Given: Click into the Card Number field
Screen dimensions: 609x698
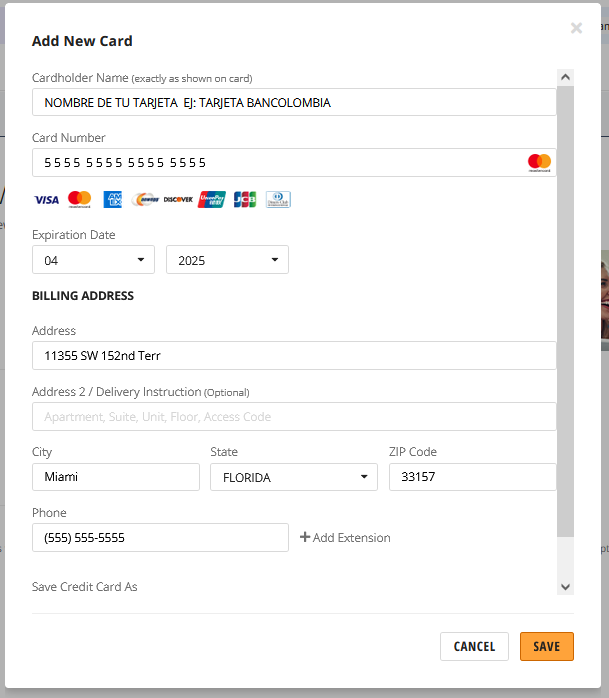Looking at the screenshot, I should pos(294,162).
